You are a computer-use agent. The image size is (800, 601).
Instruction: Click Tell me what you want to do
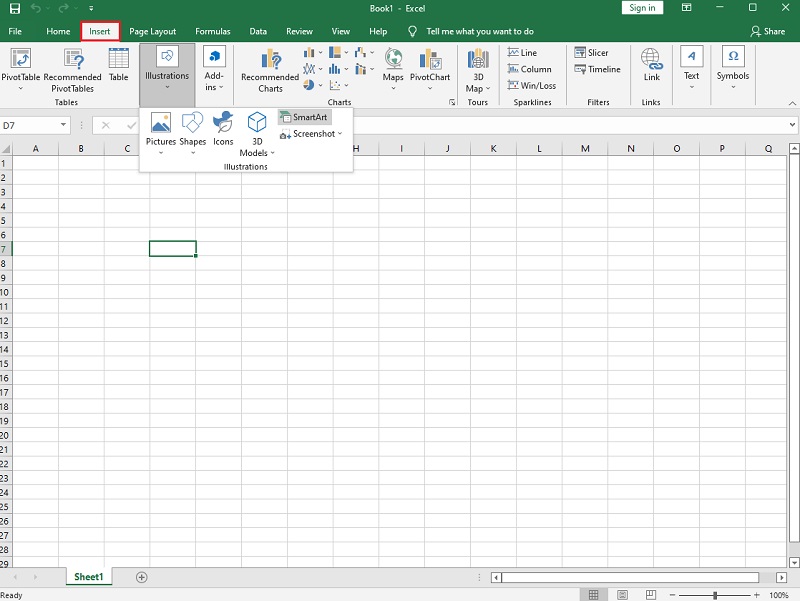tap(480, 31)
